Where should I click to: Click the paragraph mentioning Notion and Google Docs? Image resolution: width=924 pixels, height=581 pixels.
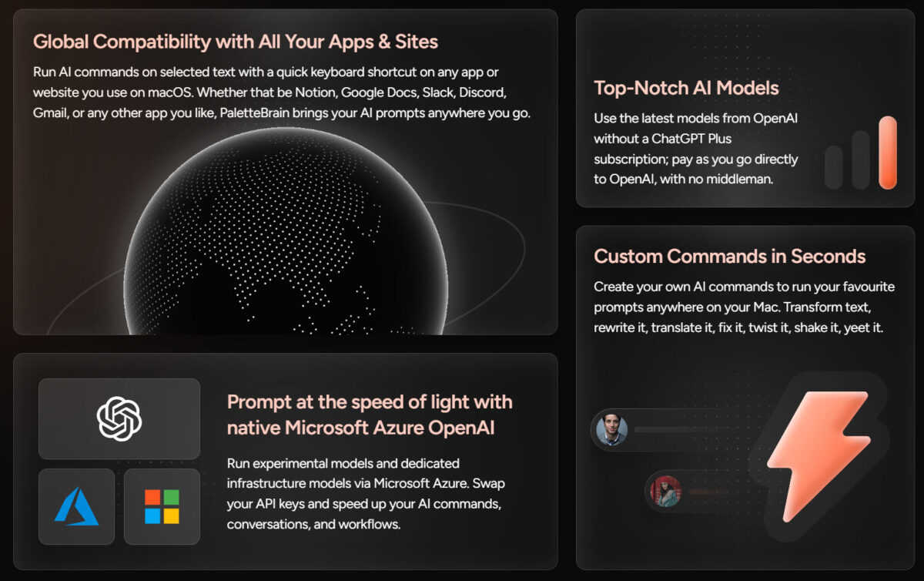pos(281,92)
